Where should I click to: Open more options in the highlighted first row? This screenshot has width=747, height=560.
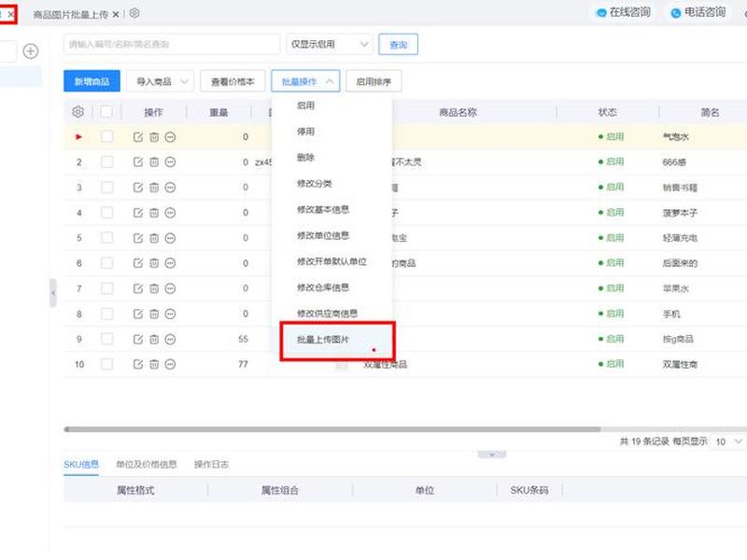170,136
